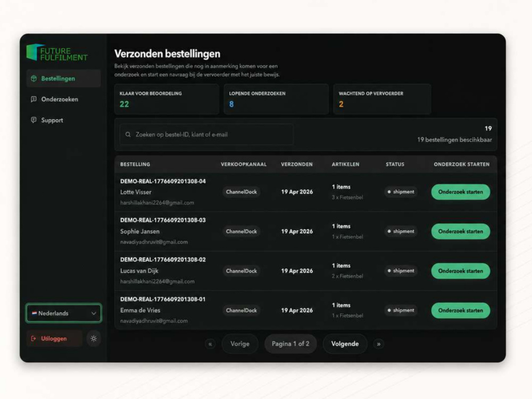Start onderzoek for Sophie Jansen order
Screen dimensions: 532x399
(460, 231)
